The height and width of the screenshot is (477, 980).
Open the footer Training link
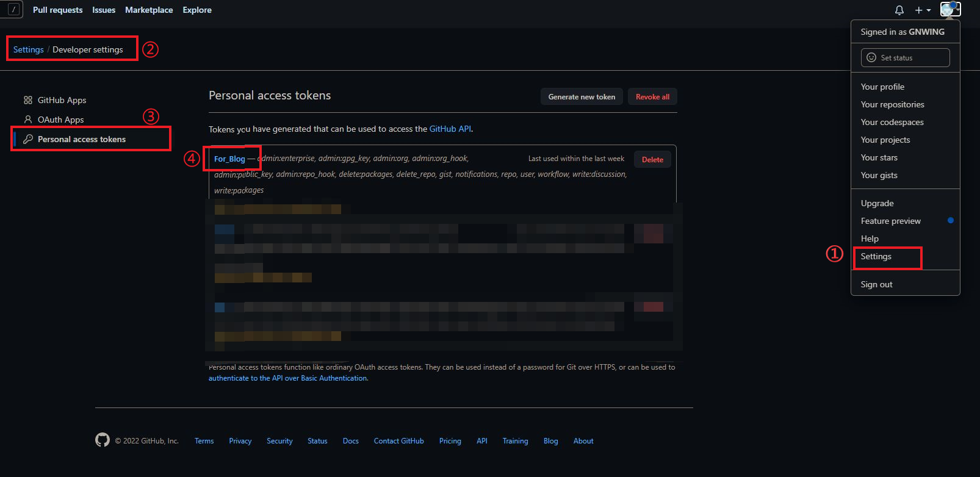click(x=516, y=440)
